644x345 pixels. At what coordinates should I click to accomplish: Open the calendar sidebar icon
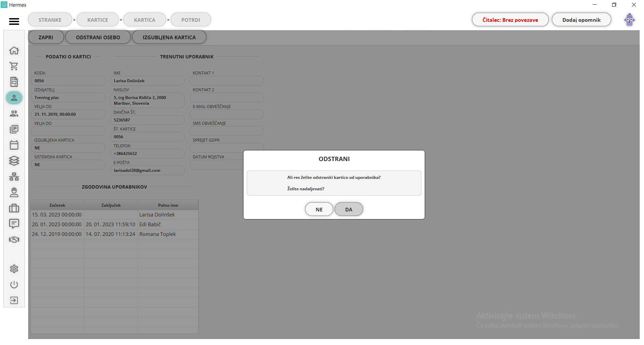(14, 145)
